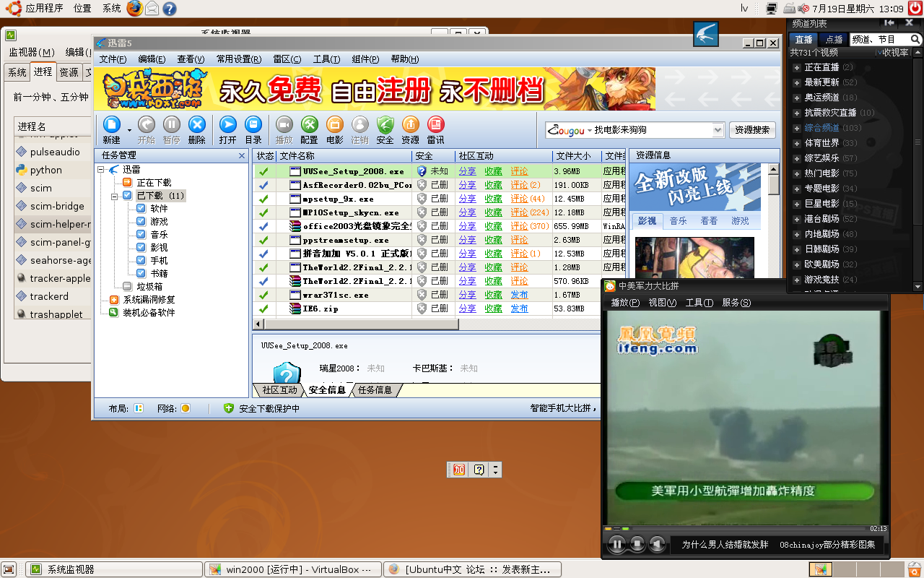Click the Xunlei floating bird icon

[x=705, y=34]
